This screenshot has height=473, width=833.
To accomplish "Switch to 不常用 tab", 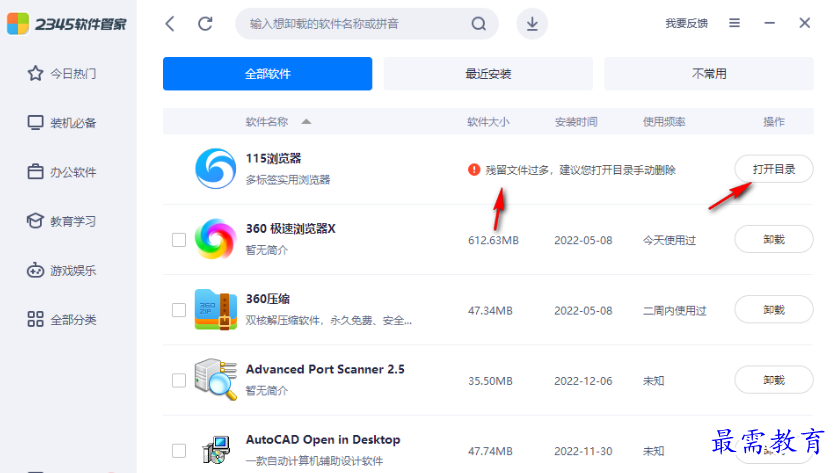I will click(x=709, y=73).
